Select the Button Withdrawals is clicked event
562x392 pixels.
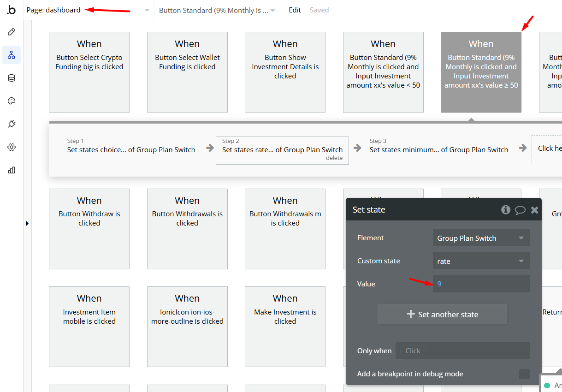(x=187, y=229)
